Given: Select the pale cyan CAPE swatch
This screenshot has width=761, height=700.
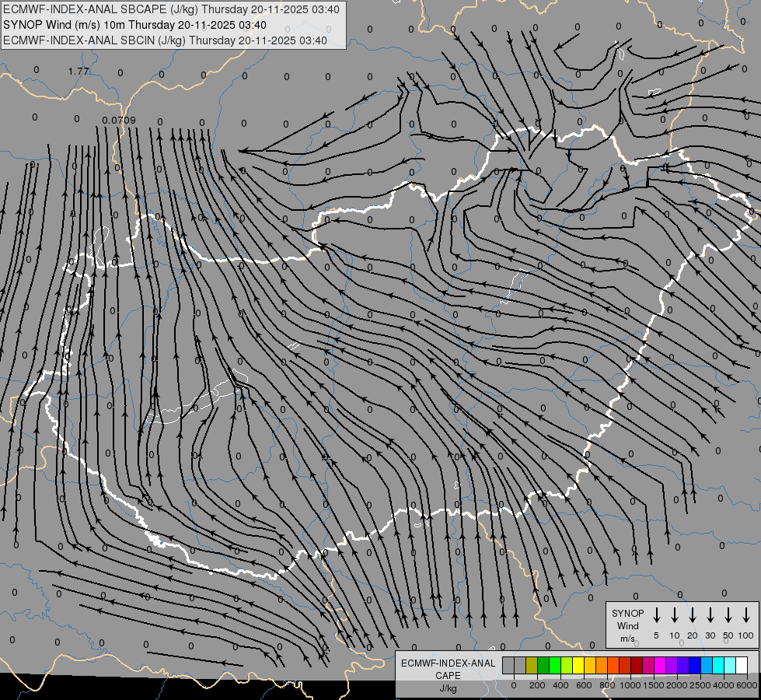Looking at the screenshot, I should [x=729, y=665].
